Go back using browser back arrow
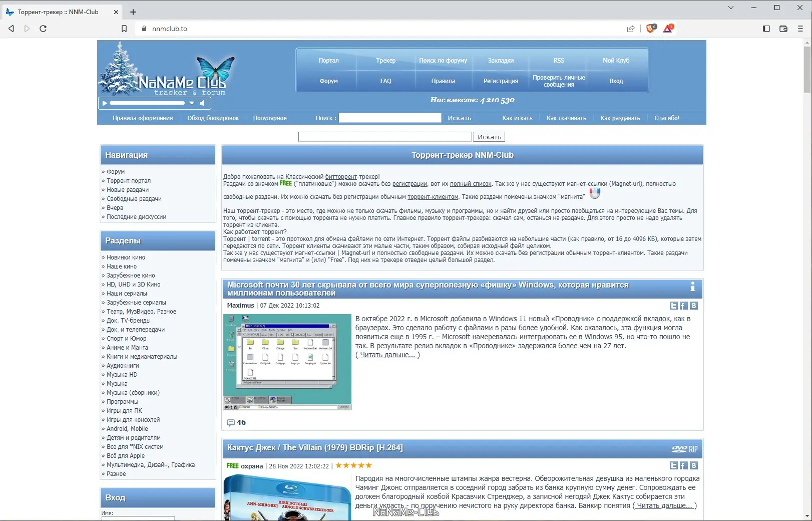Image resolution: width=812 pixels, height=521 pixels. [11, 29]
